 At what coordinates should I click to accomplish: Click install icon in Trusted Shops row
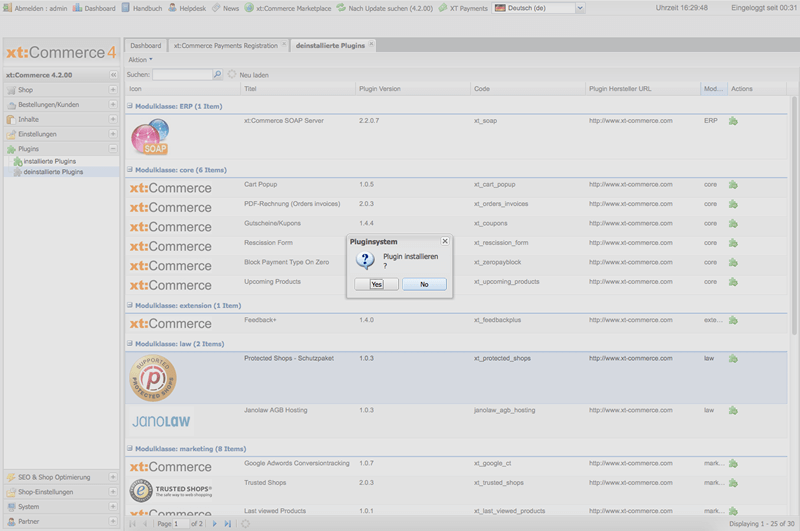click(733, 483)
